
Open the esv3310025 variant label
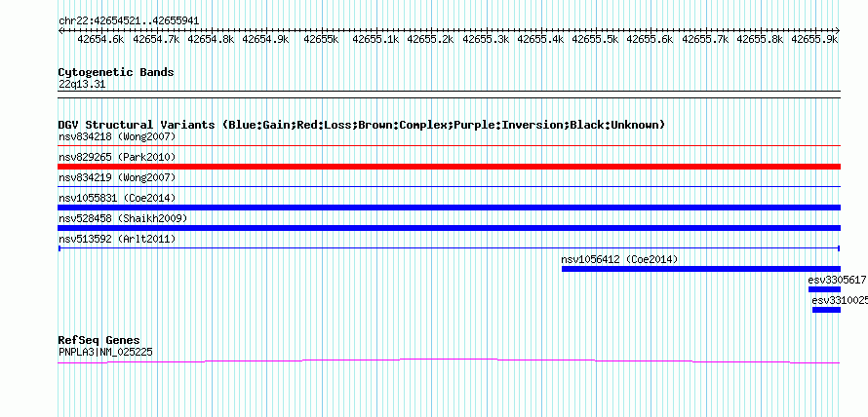click(839, 300)
